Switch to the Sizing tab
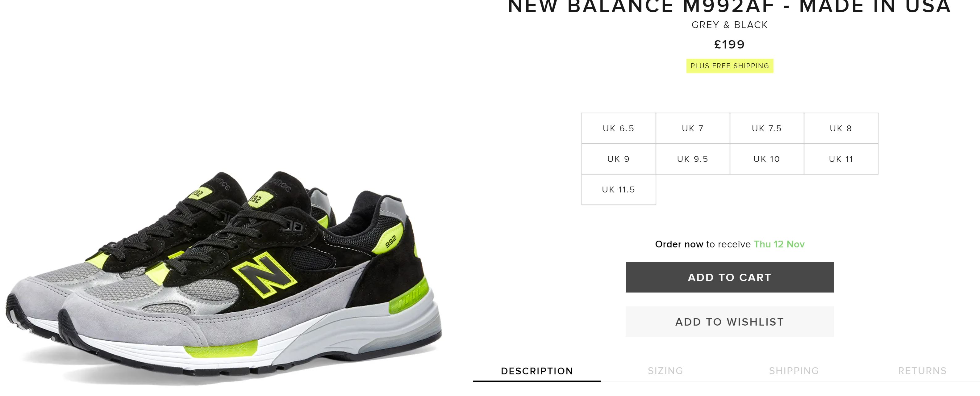 pyautogui.click(x=665, y=371)
